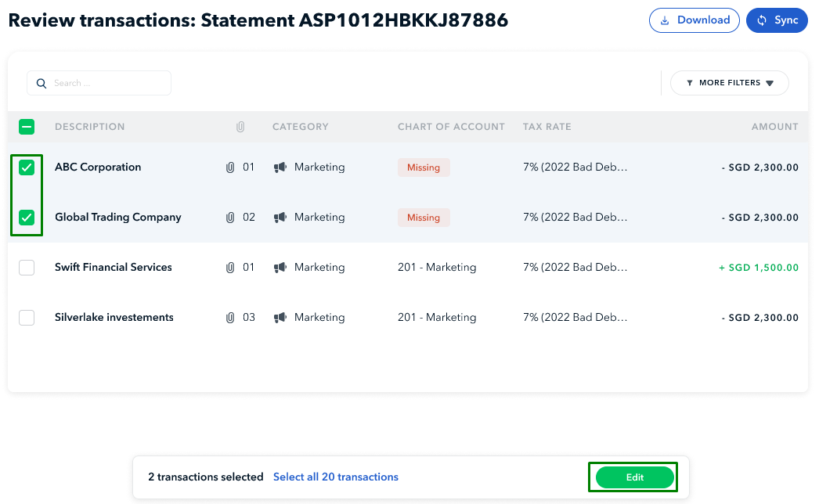Click the tax rate of Swift Financial Services

tap(575, 268)
